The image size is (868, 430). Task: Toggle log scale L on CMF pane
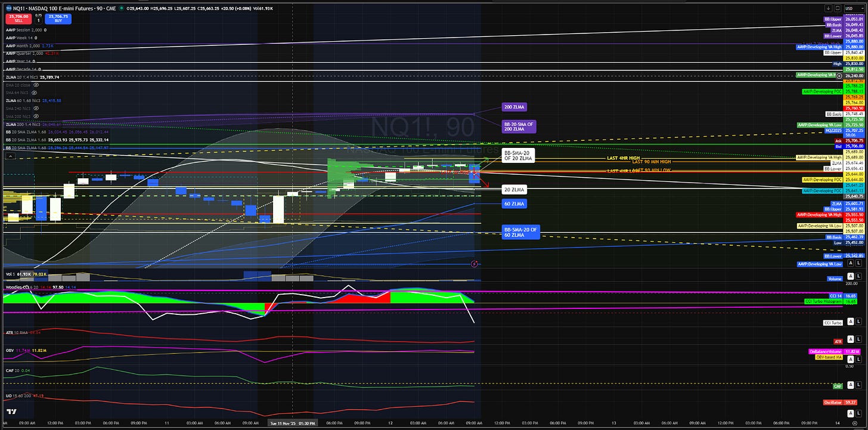point(858,386)
